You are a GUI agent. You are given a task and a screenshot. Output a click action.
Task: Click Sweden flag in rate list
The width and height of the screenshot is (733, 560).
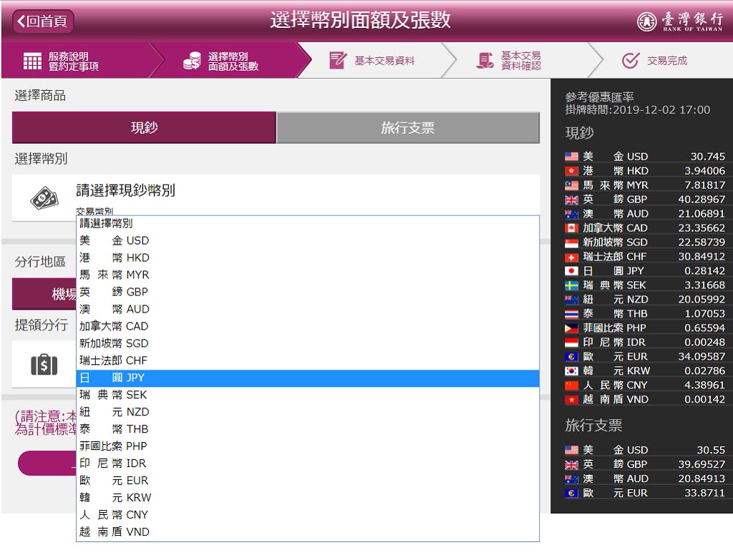coord(571,285)
